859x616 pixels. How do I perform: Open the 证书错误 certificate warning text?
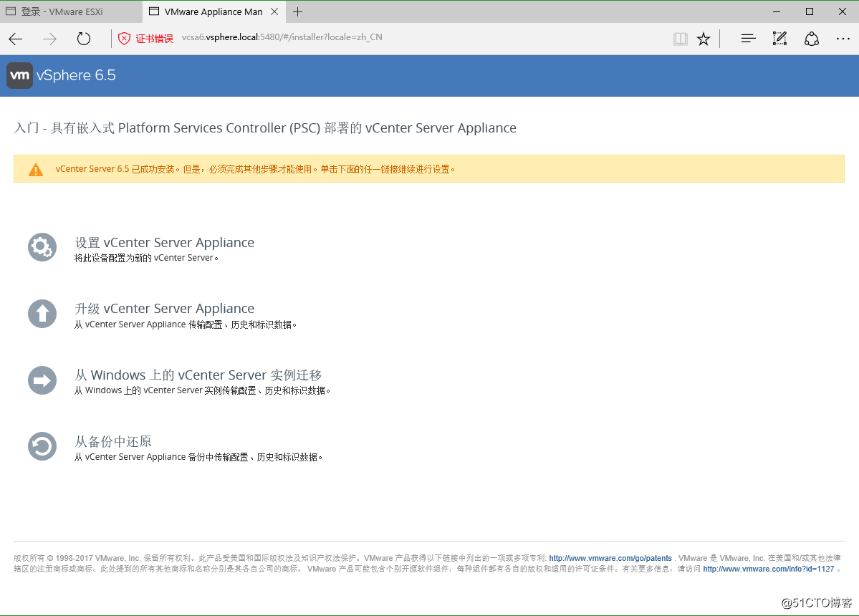coord(155,39)
